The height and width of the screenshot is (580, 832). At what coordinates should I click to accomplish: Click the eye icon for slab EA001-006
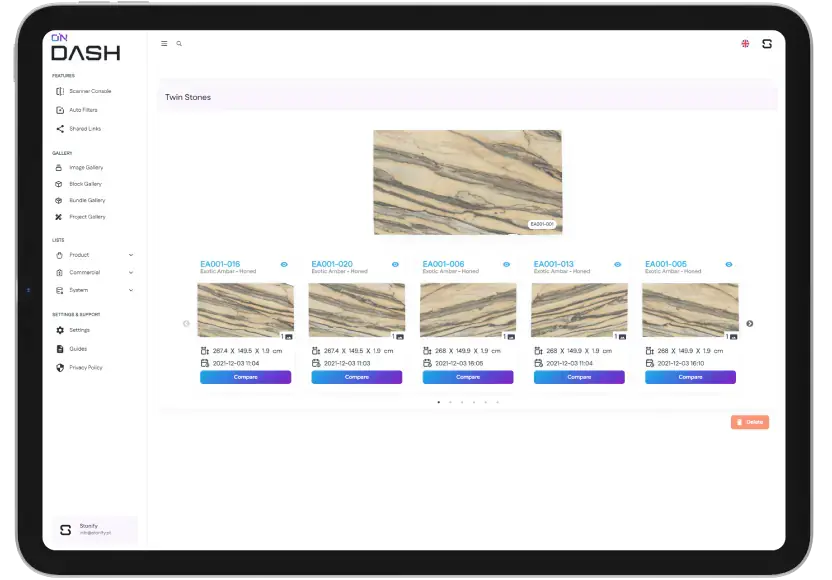(506, 264)
